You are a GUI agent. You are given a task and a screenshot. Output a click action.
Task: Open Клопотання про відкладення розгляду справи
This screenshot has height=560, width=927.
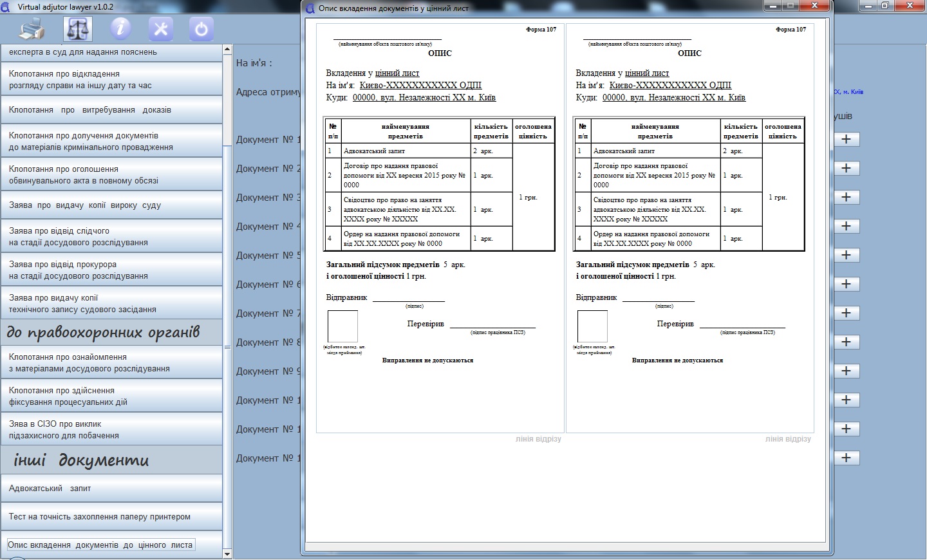pos(111,80)
